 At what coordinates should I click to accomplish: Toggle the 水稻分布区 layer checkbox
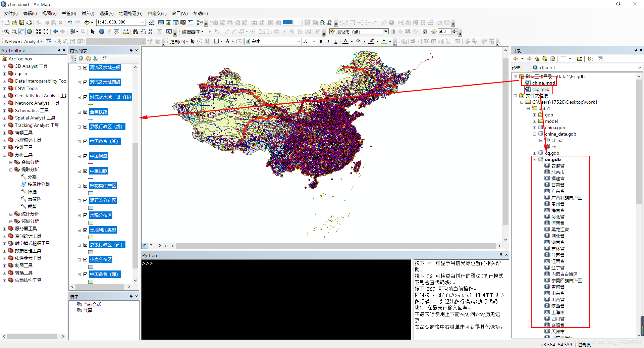[86, 215]
